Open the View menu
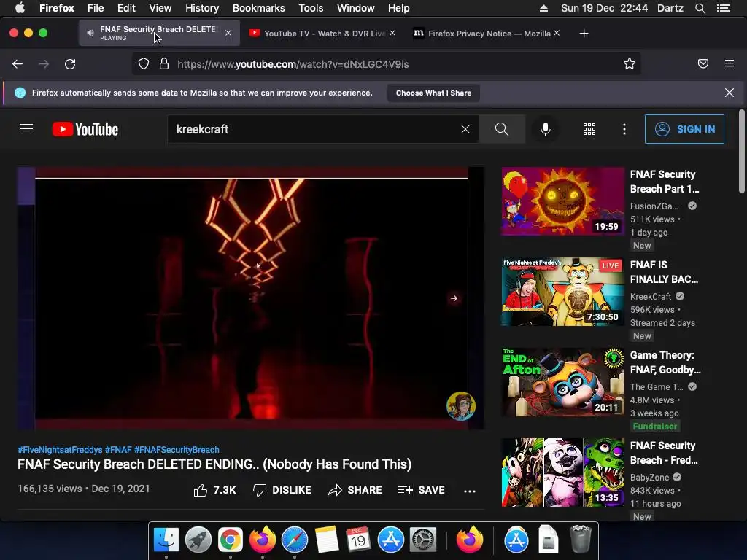The width and height of the screenshot is (747, 560). coord(160,8)
